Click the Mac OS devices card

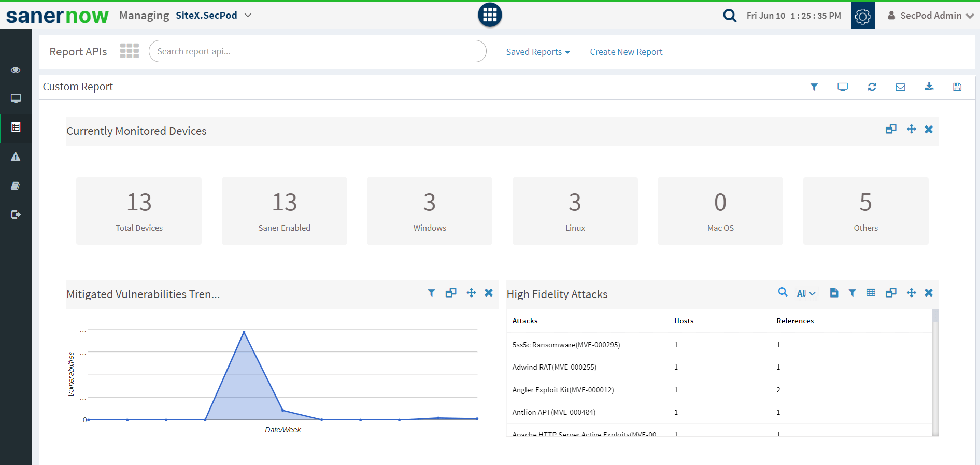click(720, 211)
